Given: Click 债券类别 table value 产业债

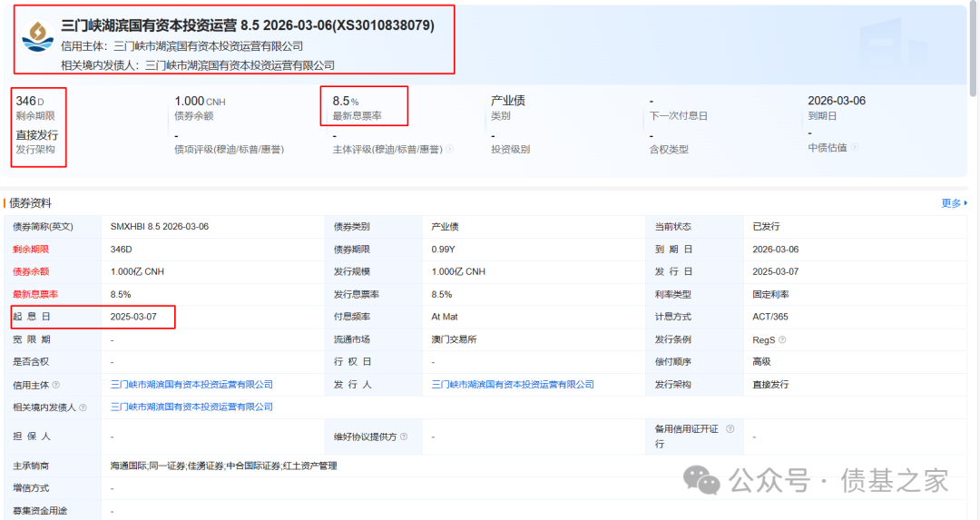Looking at the screenshot, I should pos(445,227).
